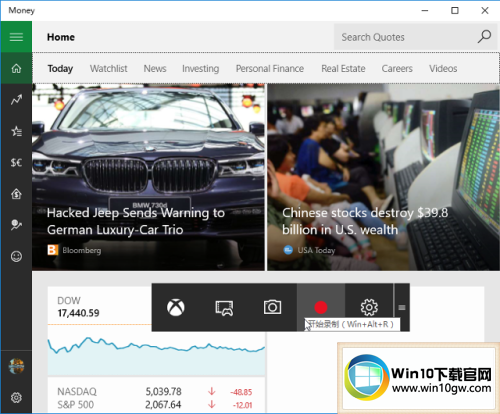Switch to the Watchlist tab
The height and width of the screenshot is (414, 500).
(109, 69)
